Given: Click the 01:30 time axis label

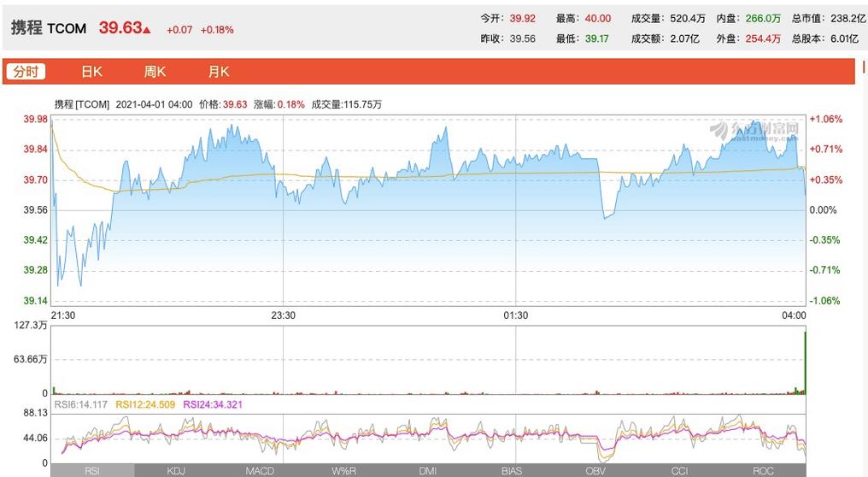Looking at the screenshot, I should point(515,315).
